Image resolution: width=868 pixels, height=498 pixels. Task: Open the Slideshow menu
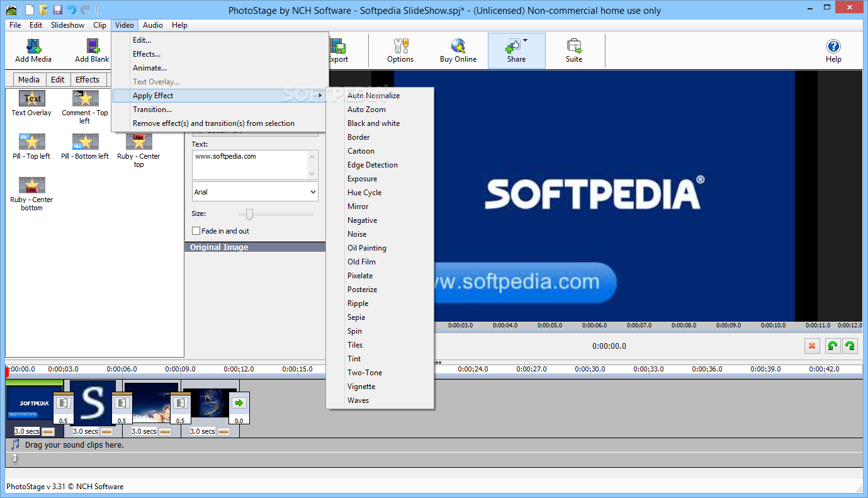click(x=67, y=25)
